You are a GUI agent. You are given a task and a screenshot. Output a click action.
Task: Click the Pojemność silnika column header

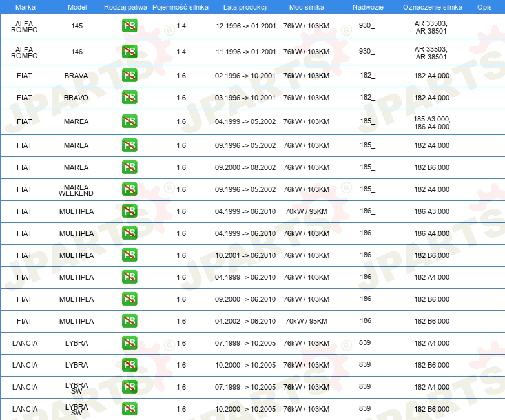point(180,7)
